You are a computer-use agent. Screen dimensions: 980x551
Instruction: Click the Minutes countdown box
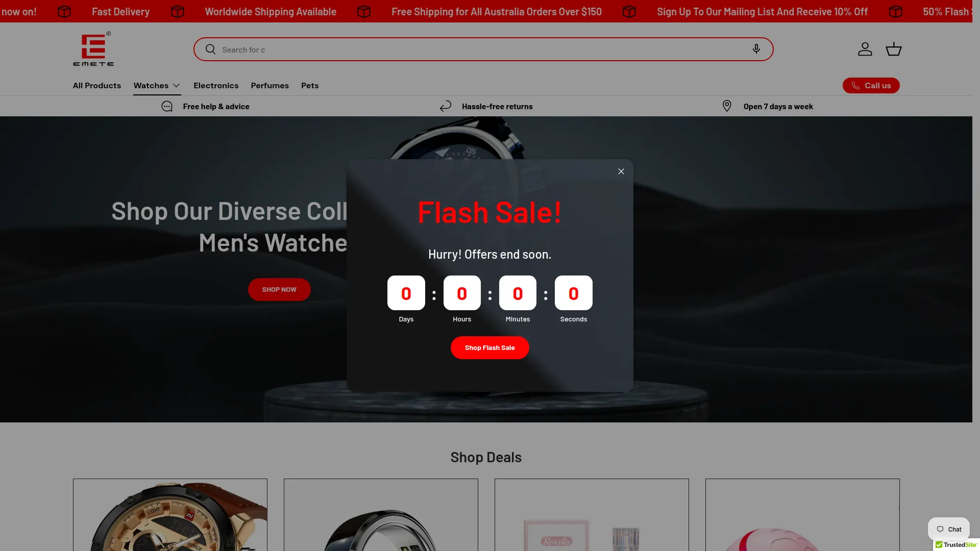click(518, 293)
